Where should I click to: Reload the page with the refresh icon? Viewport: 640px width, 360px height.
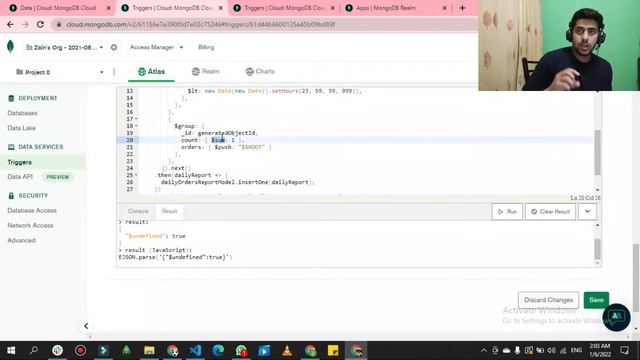coord(40,24)
